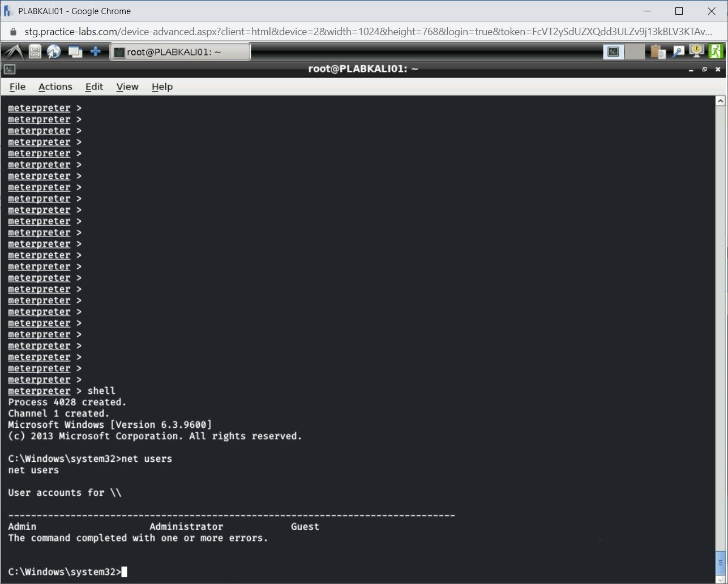Click the scrollbar up arrow in terminal

tap(721, 100)
